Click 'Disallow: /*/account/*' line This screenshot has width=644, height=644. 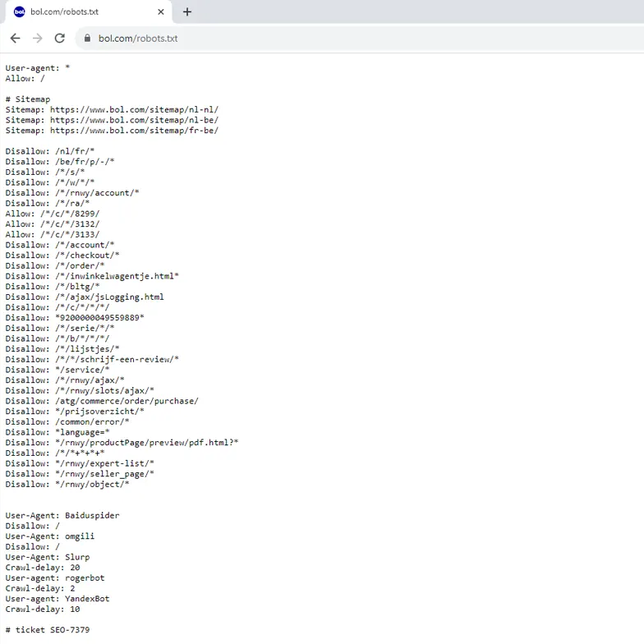tap(59, 245)
